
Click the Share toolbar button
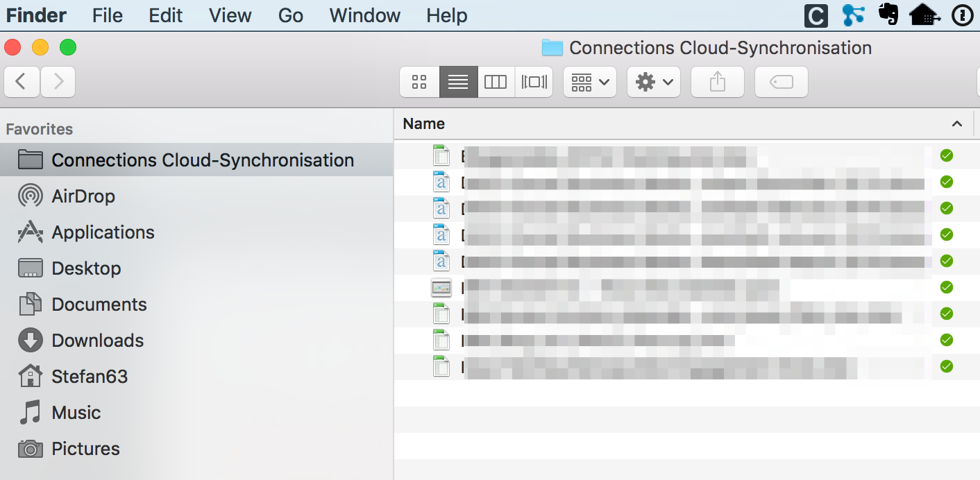pyautogui.click(x=717, y=83)
